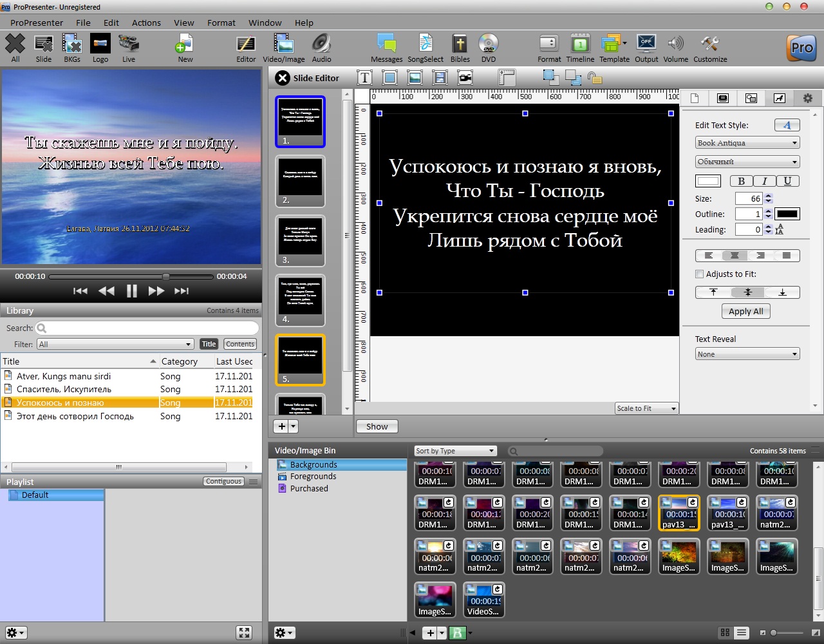Click the black outline color swatch

pyautogui.click(x=787, y=214)
